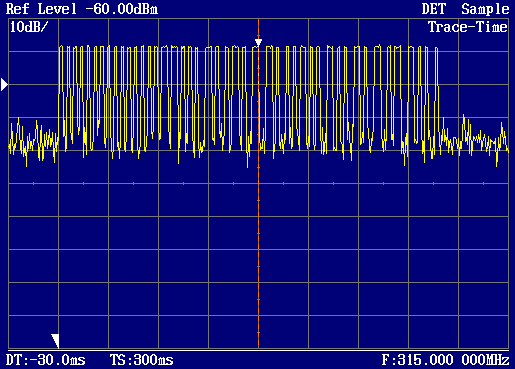Screen dimensions: 515x369
Task: Click the F:315.000 000MHz frequency readout
Action: point(445,360)
